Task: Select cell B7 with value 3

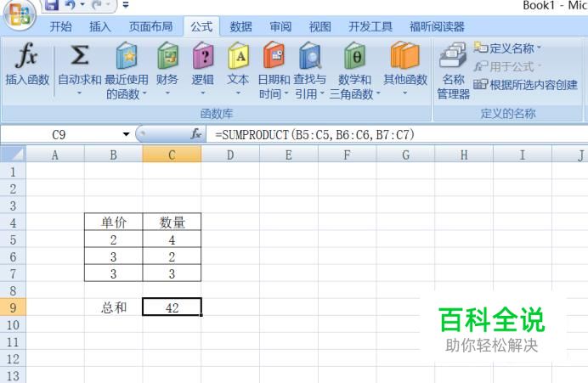Action: [x=114, y=273]
